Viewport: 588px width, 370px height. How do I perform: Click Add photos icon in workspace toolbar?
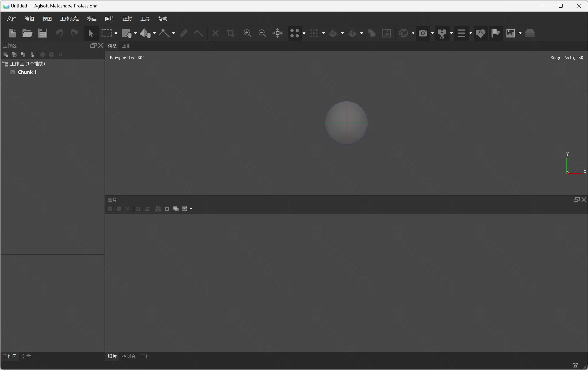[14, 55]
